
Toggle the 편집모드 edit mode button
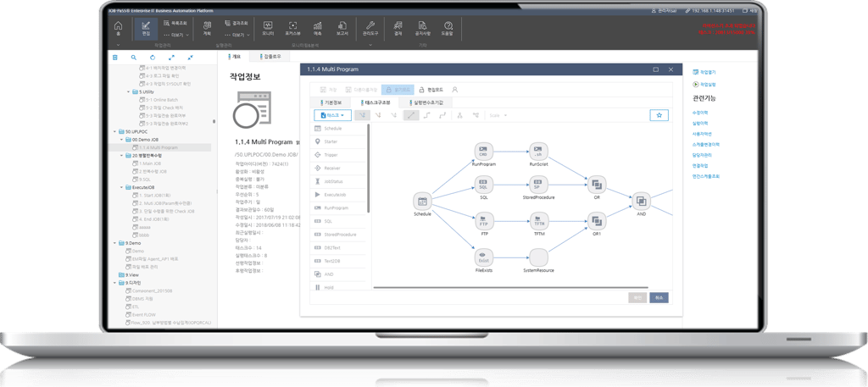[431, 89]
